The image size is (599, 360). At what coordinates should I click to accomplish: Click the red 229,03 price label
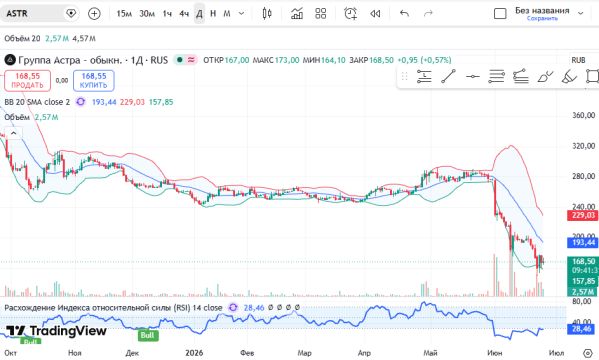pyautogui.click(x=583, y=215)
